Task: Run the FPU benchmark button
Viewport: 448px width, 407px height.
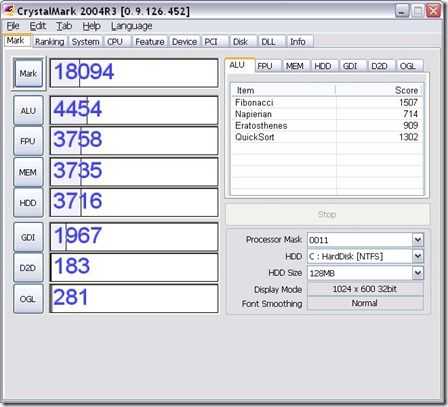Action: [28, 141]
